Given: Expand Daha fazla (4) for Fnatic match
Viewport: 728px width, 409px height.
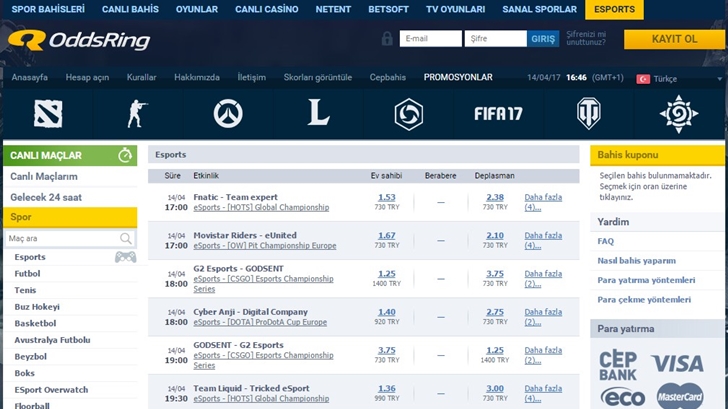Looking at the screenshot, I should pyautogui.click(x=543, y=202).
